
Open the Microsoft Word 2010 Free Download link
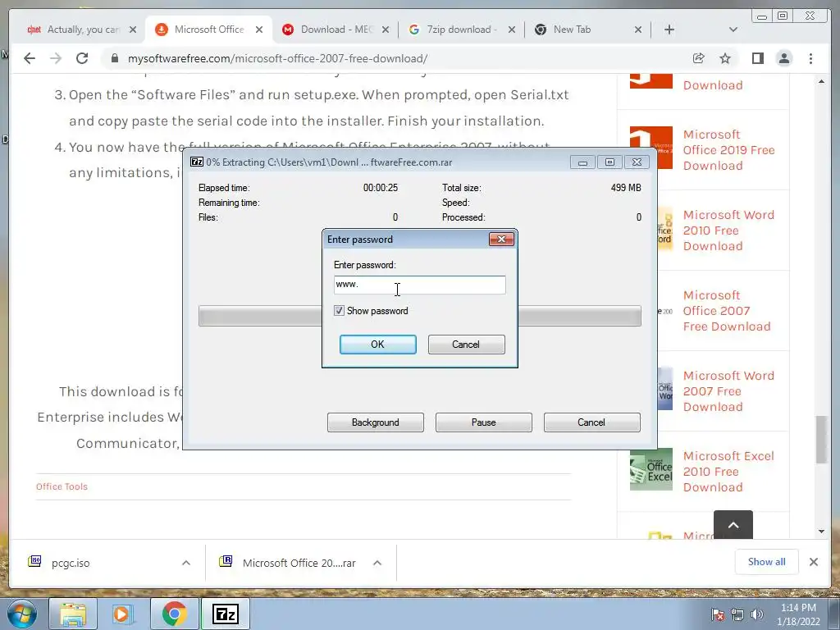pos(728,231)
